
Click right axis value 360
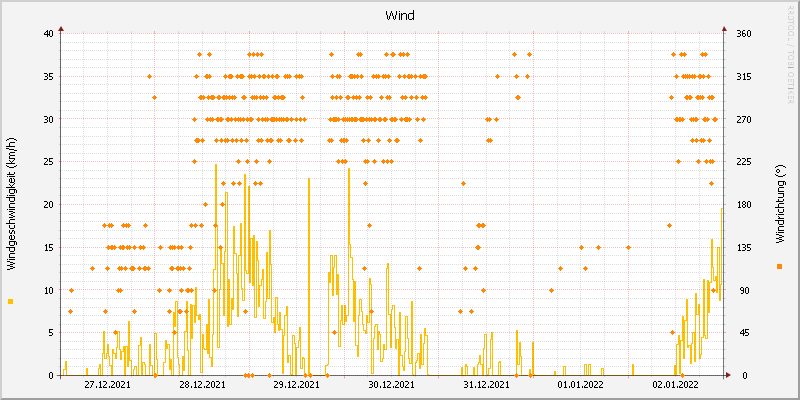pos(744,34)
